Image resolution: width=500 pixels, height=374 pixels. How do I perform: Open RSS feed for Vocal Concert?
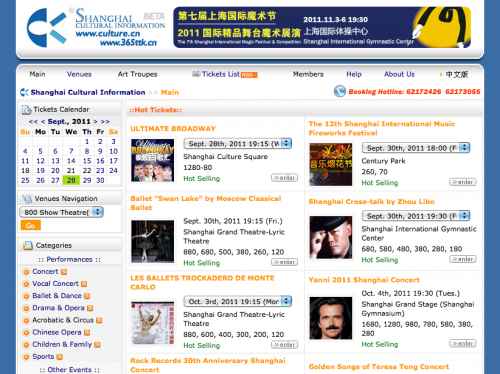pyautogui.click(x=84, y=284)
